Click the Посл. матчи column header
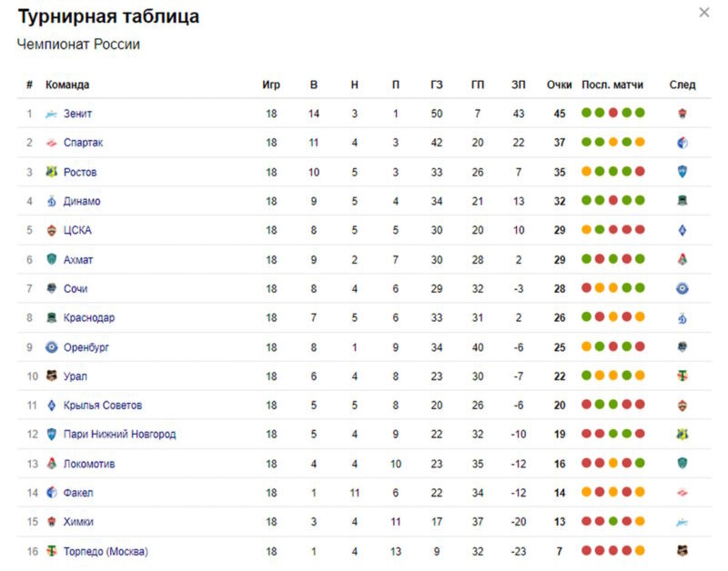This screenshot has width=728, height=571. 612,85
